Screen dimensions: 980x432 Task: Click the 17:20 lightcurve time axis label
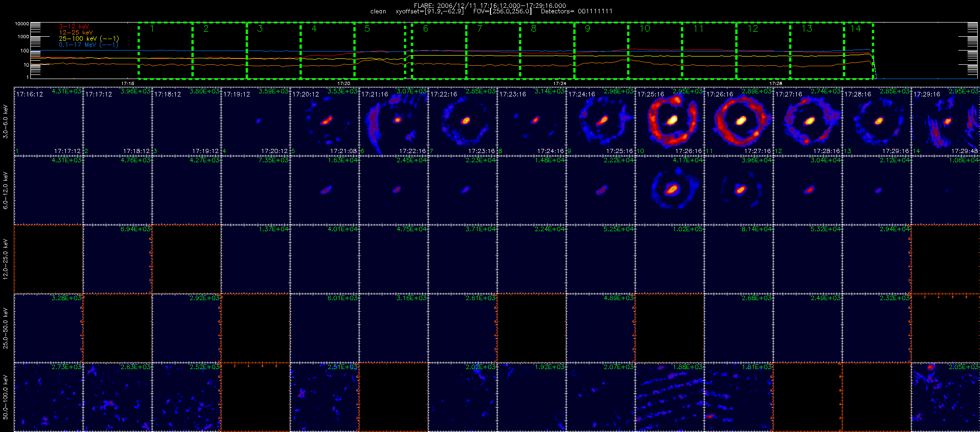(344, 84)
